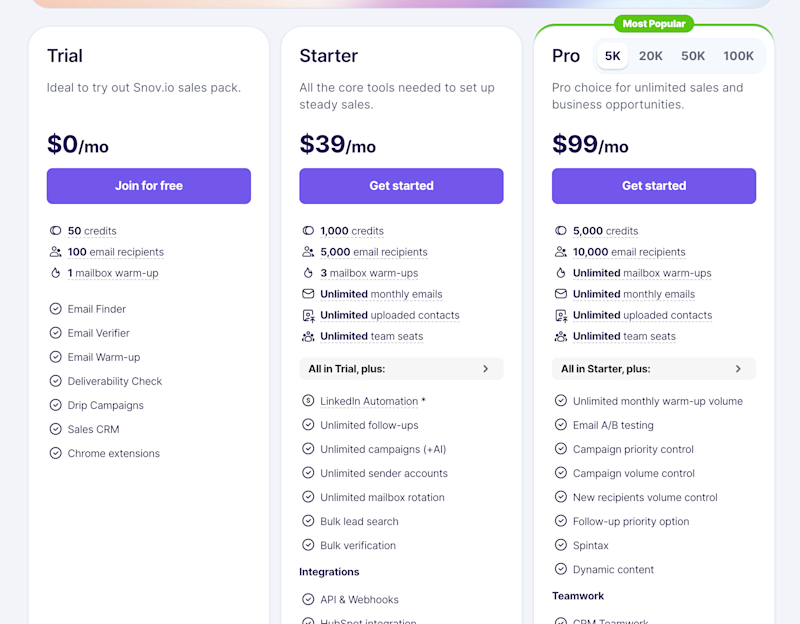Click the 'Chrome extensions' feature text
Image resolution: width=800 pixels, height=624 pixels.
tap(114, 453)
